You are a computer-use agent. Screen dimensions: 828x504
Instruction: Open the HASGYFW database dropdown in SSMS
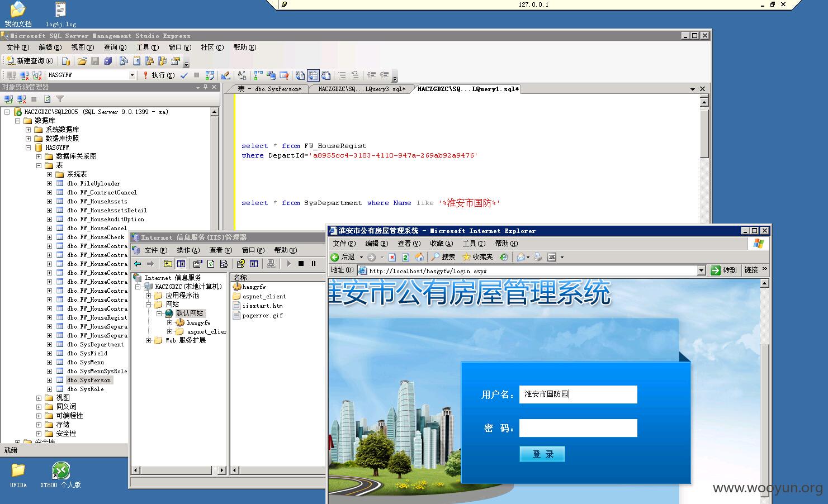132,75
